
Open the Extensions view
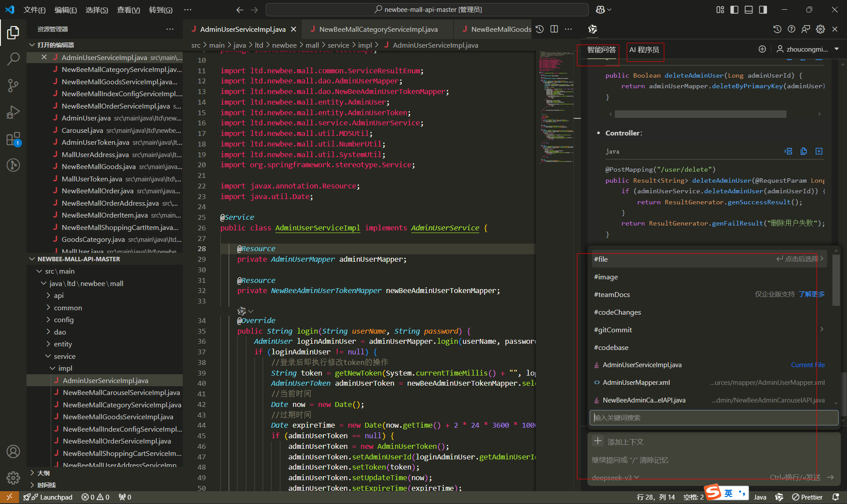click(13, 139)
